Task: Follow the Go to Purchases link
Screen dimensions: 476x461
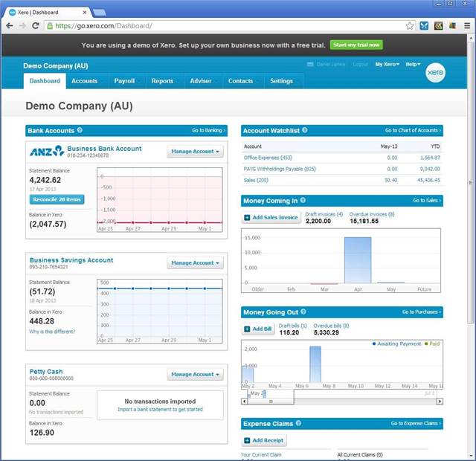Action: (422, 312)
